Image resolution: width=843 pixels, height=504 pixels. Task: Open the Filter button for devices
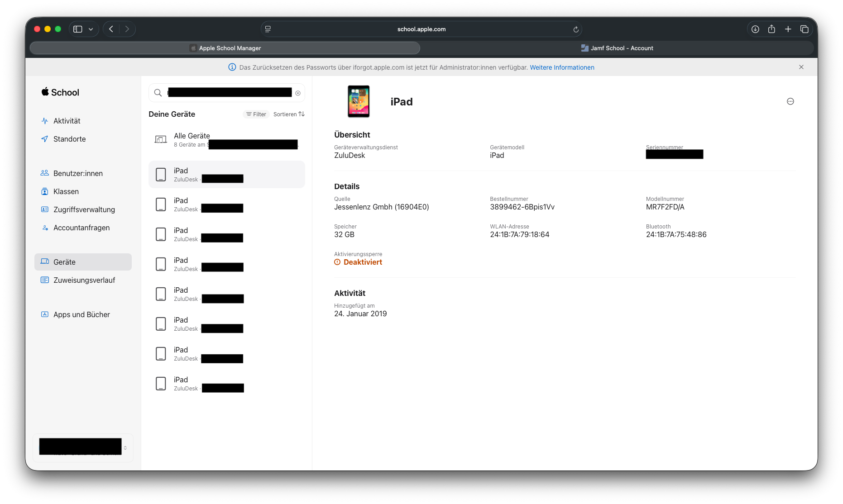[x=256, y=114]
